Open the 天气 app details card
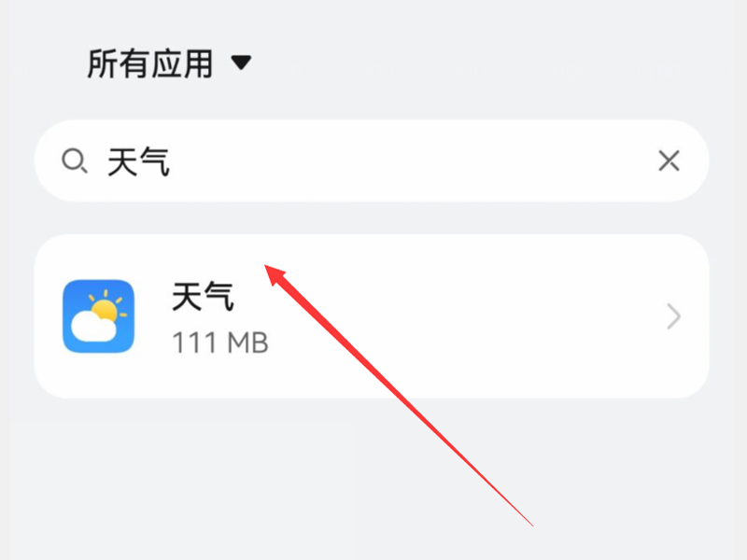Viewport: 747px width, 560px height. (x=372, y=316)
